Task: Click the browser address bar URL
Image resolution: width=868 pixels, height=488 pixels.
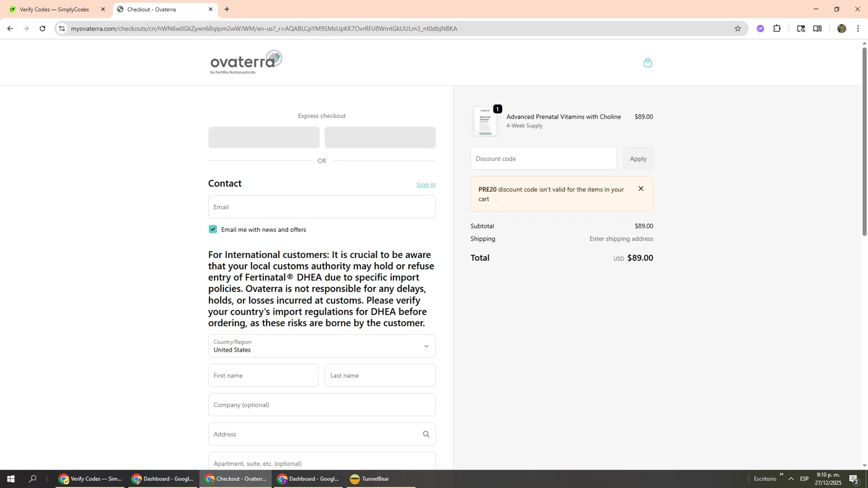Action: (x=264, y=28)
